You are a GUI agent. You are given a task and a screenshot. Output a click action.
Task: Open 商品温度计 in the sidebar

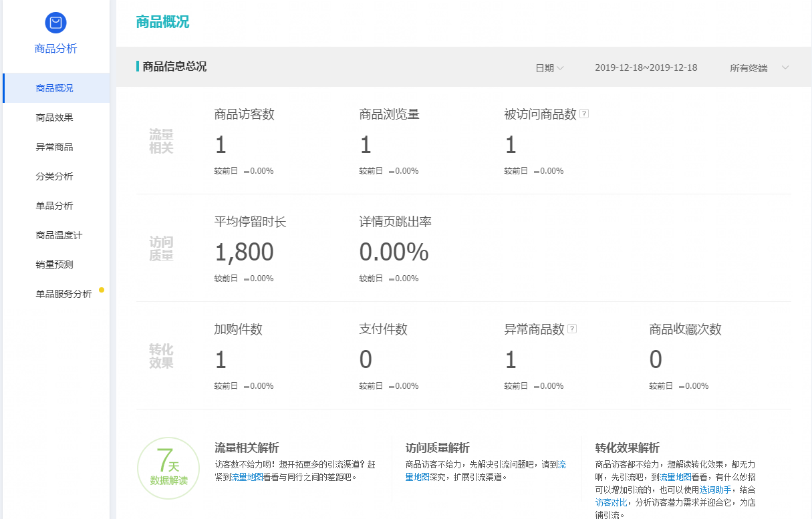[59, 235]
